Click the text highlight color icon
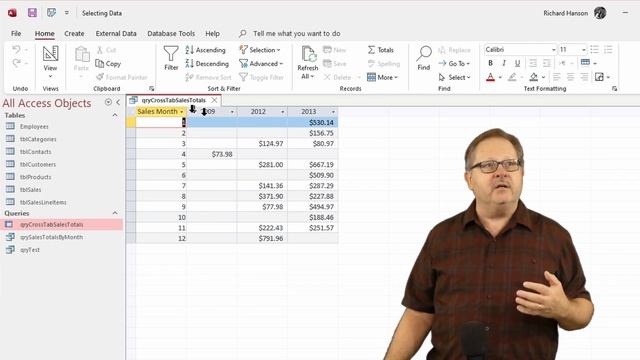Viewport: 640px width, 360px height. pyautogui.click(x=512, y=77)
